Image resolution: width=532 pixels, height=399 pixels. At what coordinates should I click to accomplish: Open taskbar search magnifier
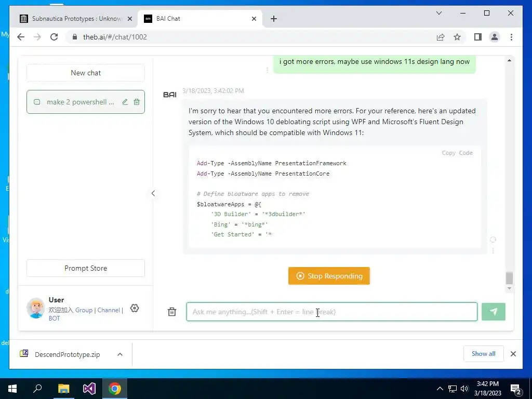coord(37,389)
